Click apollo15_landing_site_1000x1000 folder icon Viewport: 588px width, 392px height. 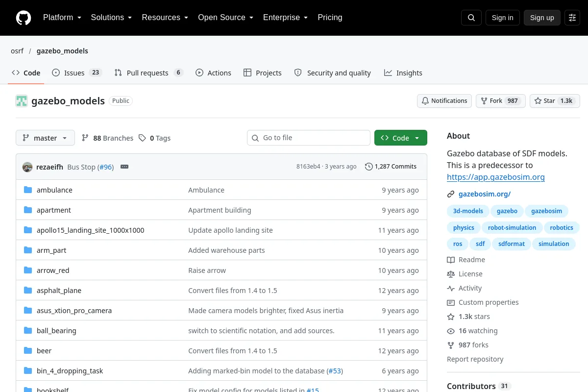pyautogui.click(x=28, y=230)
